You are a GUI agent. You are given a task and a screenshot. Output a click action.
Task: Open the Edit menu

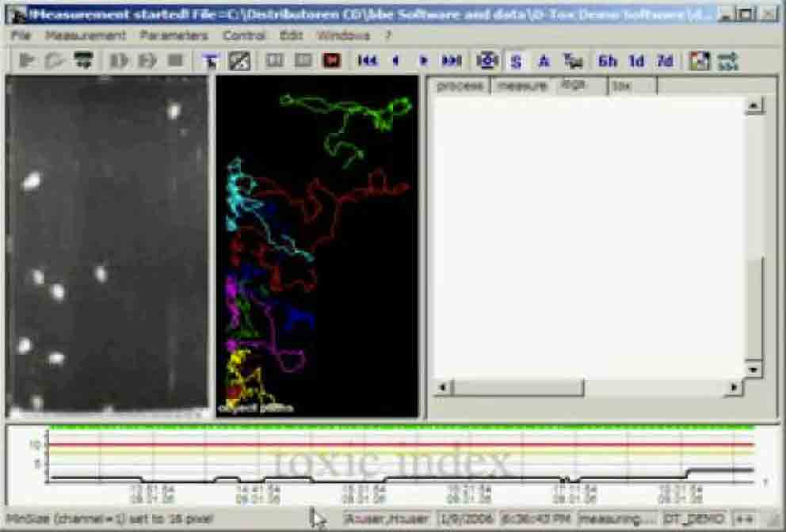[291, 36]
